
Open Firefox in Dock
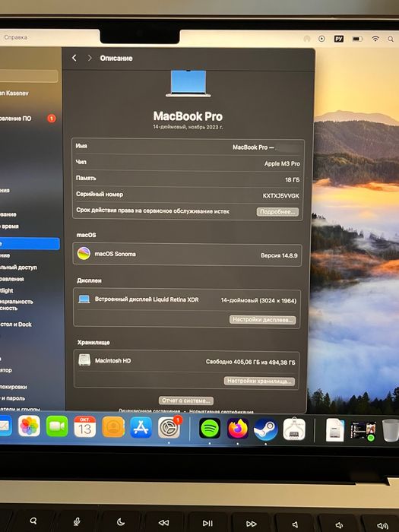pos(237,429)
